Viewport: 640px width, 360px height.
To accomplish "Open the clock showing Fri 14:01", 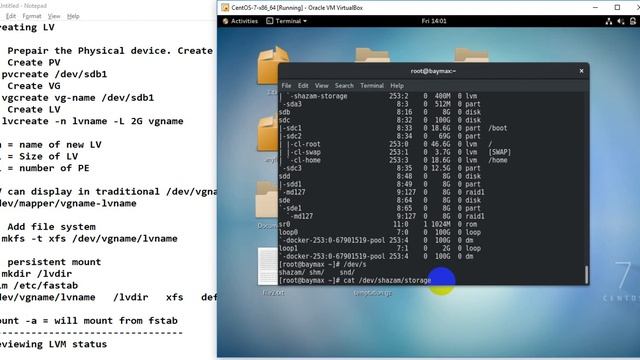I will coord(433,21).
